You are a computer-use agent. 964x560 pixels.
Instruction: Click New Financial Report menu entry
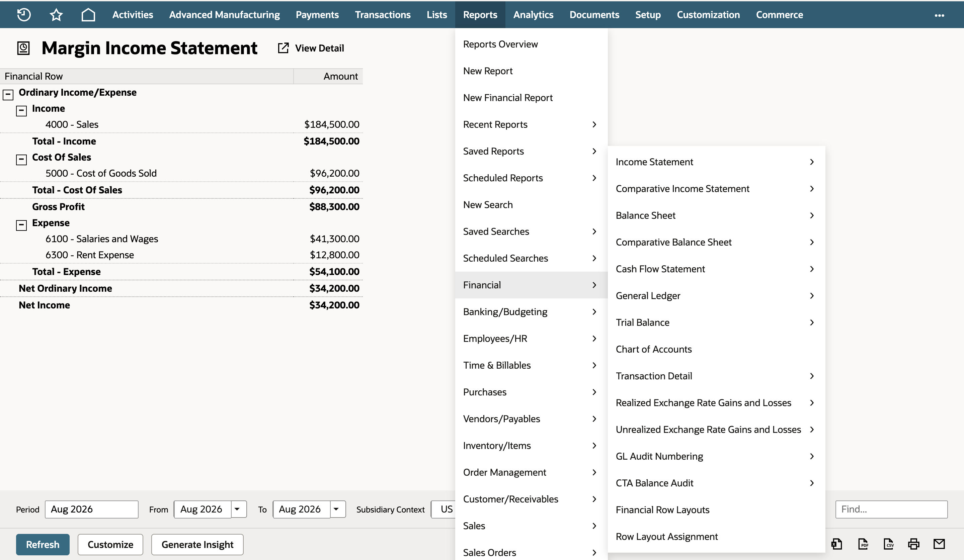tap(531, 98)
